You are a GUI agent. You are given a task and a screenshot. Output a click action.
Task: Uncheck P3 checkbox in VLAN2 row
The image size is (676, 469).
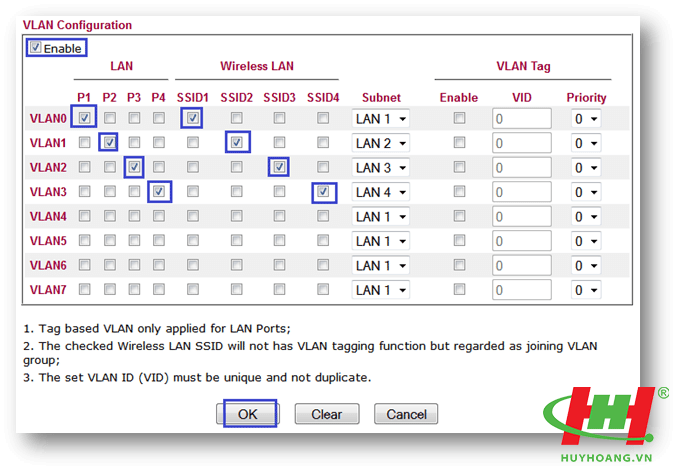tap(134, 167)
